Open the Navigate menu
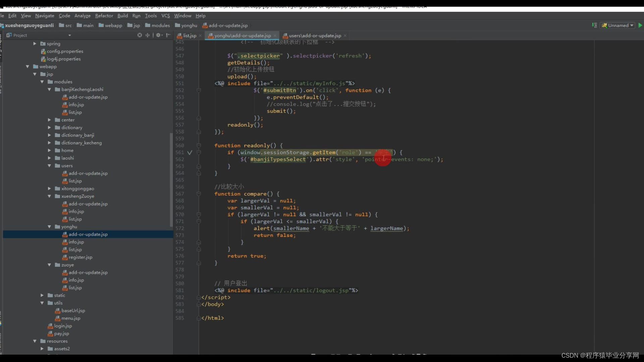 pyautogui.click(x=45, y=16)
